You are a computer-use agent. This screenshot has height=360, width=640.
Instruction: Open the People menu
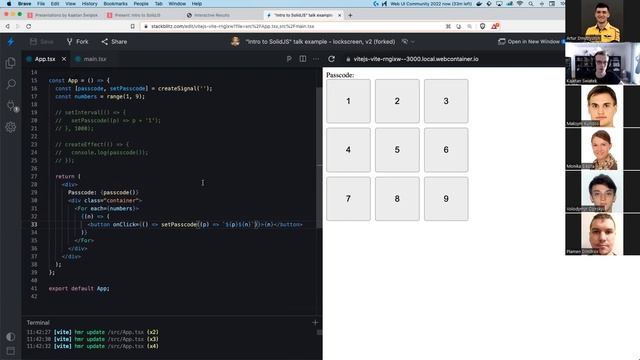[x=141, y=4]
